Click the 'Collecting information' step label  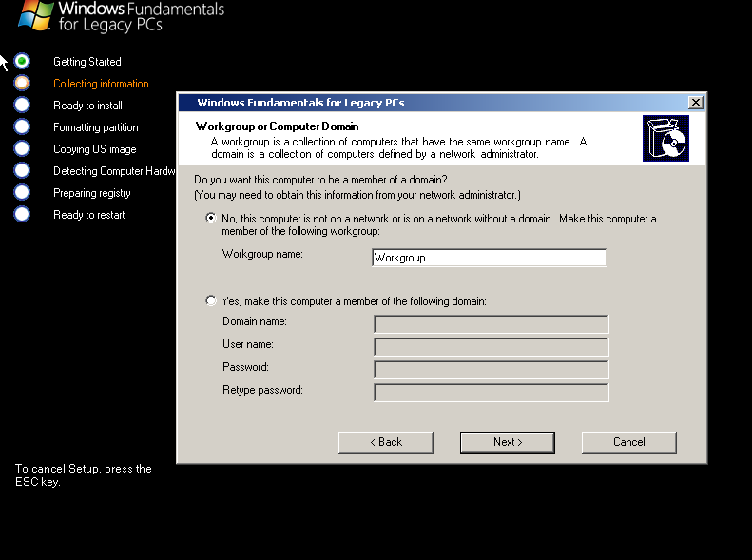pos(101,84)
